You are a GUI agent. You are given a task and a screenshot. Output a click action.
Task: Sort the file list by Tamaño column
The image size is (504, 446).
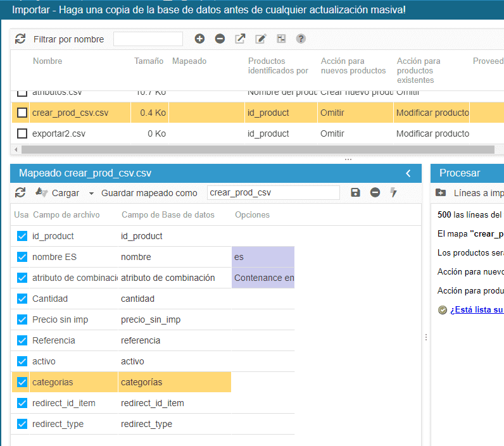point(149,61)
